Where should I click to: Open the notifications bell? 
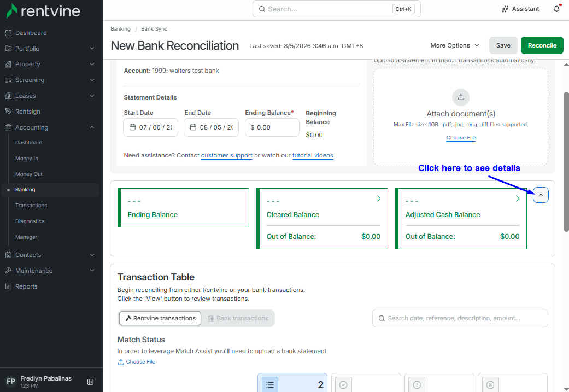pyautogui.click(x=556, y=9)
